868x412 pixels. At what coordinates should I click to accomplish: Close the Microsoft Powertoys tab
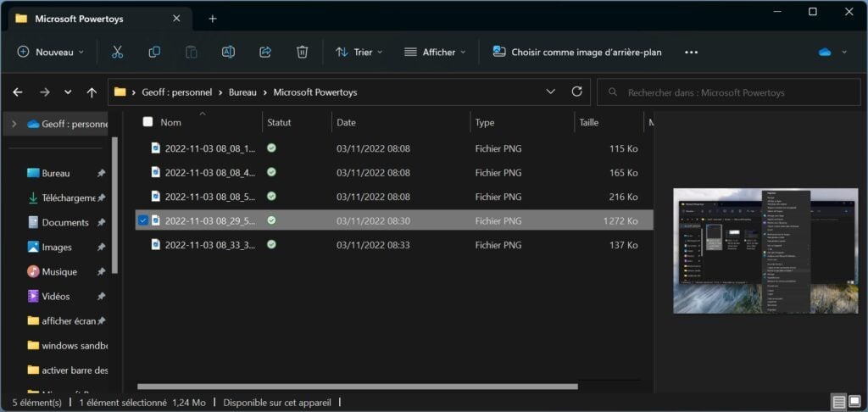click(x=176, y=19)
